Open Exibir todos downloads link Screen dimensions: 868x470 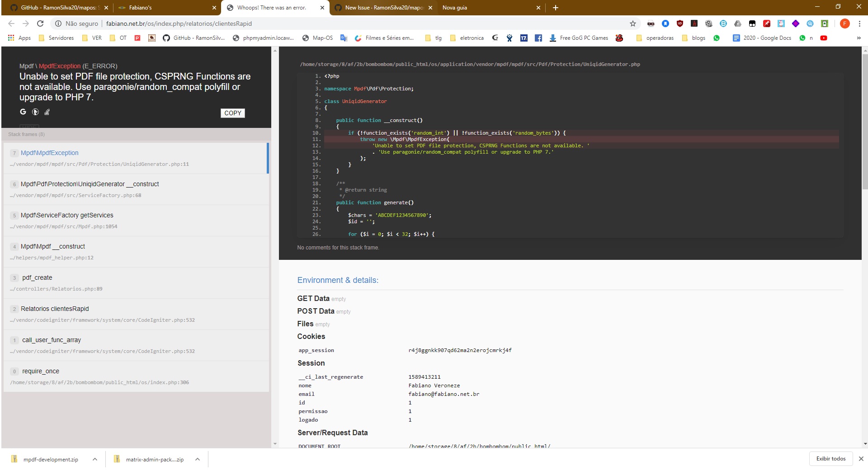tap(830, 459)
